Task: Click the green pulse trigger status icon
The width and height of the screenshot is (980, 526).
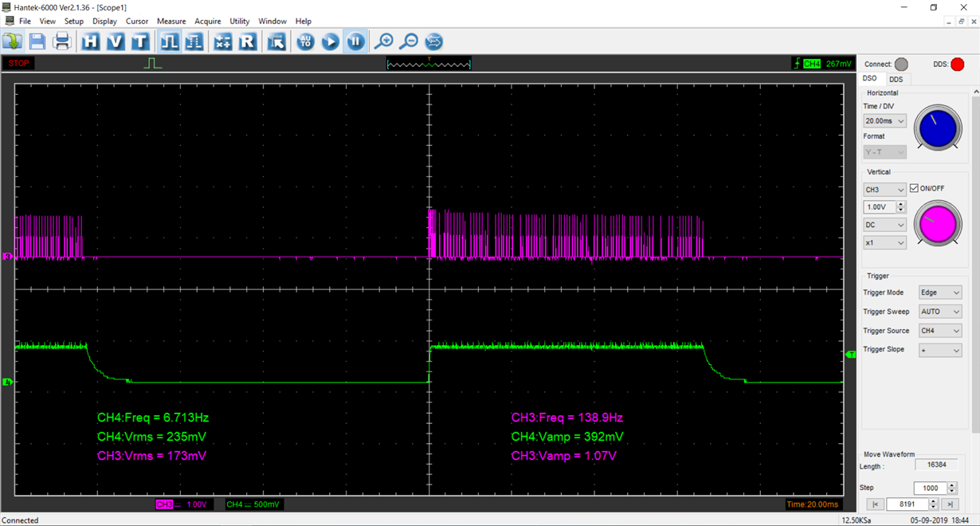Action: coord(152,63)
